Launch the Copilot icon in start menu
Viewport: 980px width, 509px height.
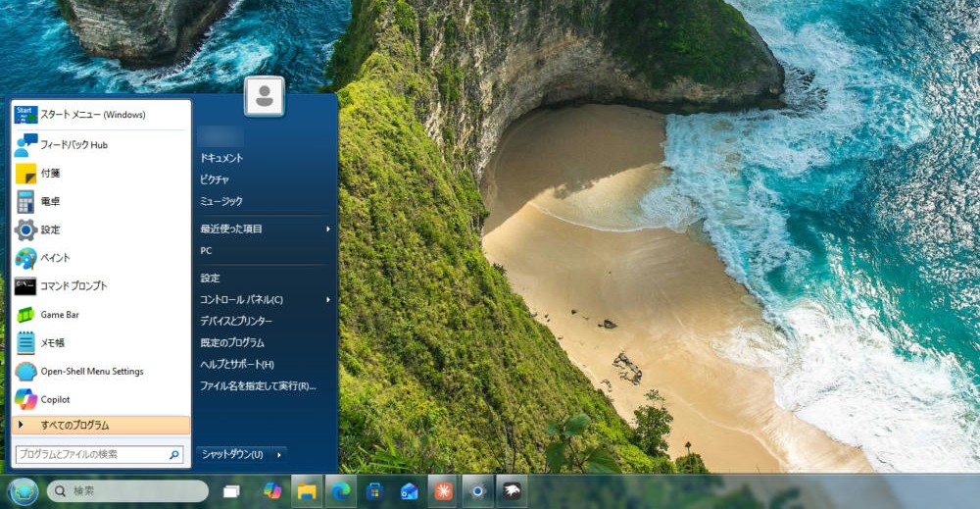pyautogui.click(x=25, y=399)
